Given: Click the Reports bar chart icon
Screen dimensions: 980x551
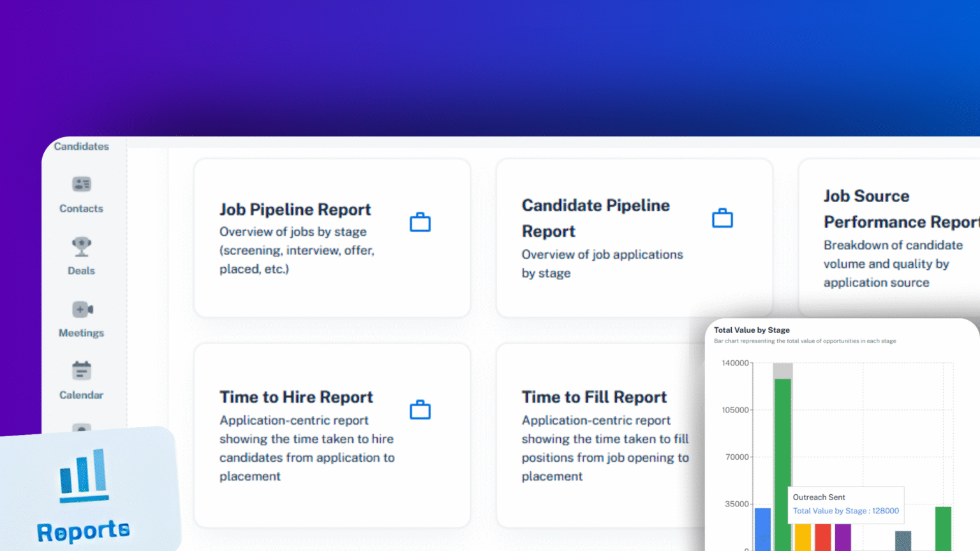Looking at the screenshot, I should pyautogui.click(x=84, y=474).
